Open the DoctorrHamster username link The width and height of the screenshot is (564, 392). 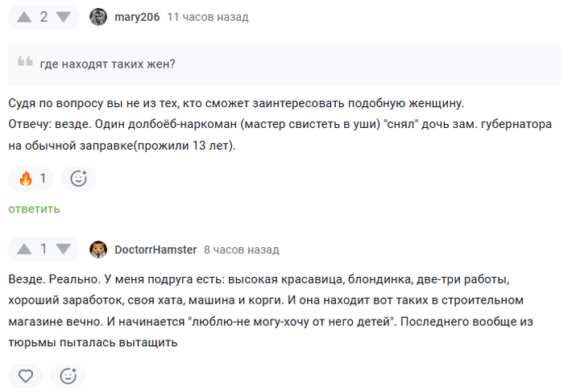(x=156, y=250)
